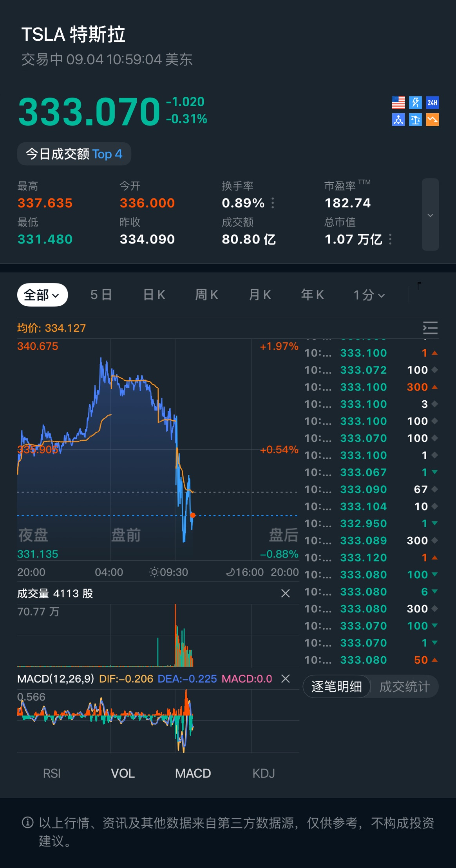Tap the 16:00 market close time marker
Viewport: 456px width, 868px height.
245,572
